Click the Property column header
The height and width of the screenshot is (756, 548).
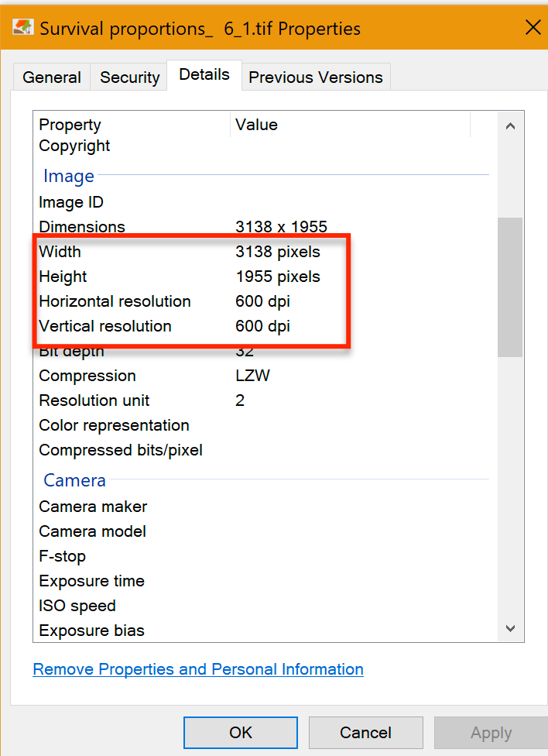[70, 125]
